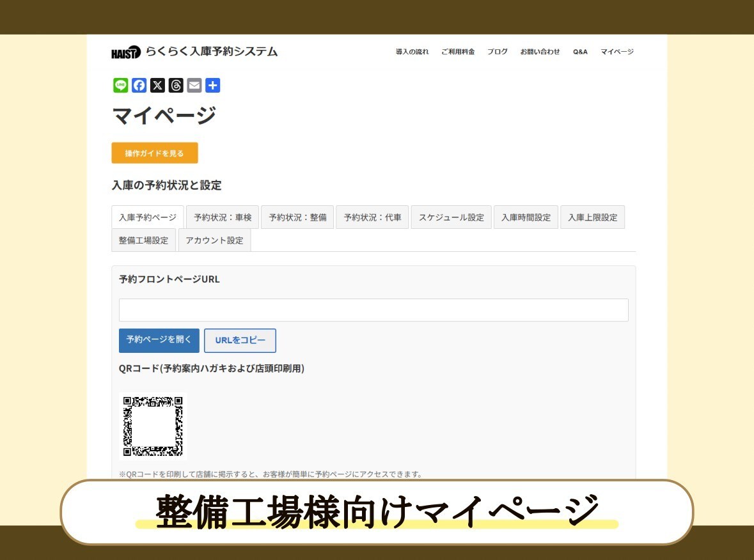This screenshot has width=754, height=560.
Task: Click the ※QRコードを印刷して店舗に掲示 note text
Action: point(272,474)
